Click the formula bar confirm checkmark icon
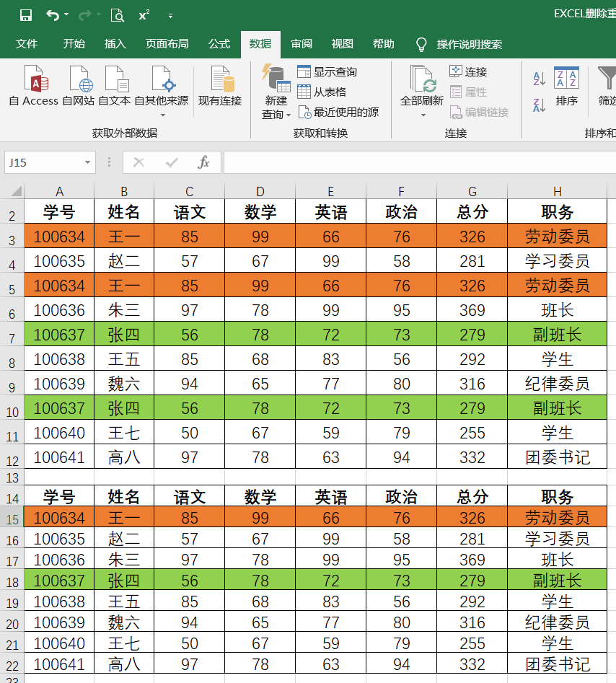This screenshot has height=683, width=616. tap(172, 162)
